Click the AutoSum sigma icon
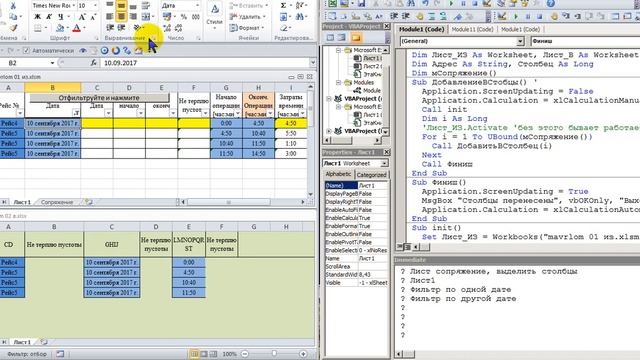 coord(284,6)
